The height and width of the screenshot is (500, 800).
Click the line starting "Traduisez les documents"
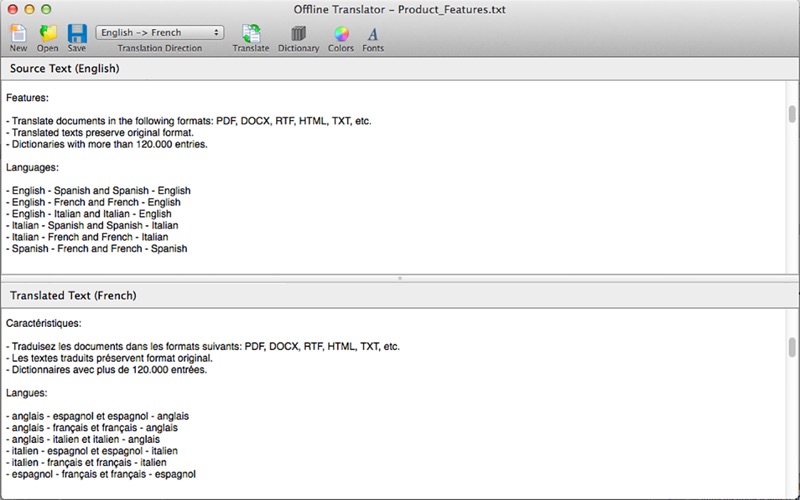coord(203,346)
